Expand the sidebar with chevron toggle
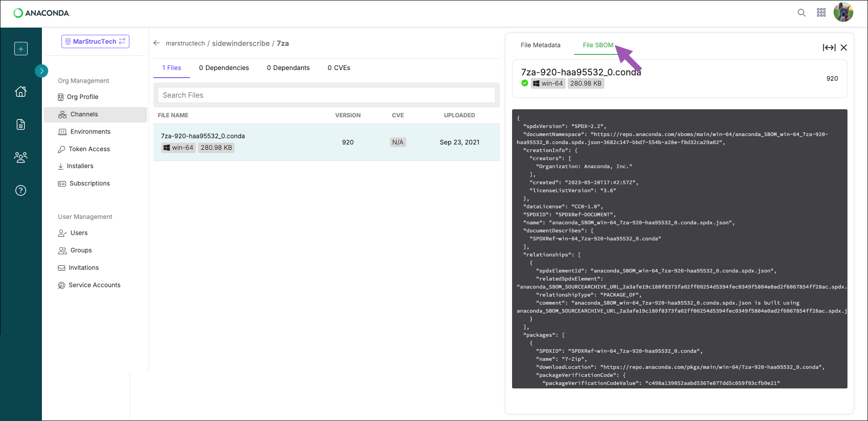The image size is (868, 421). pyautogui.click(x=41, y=71)
